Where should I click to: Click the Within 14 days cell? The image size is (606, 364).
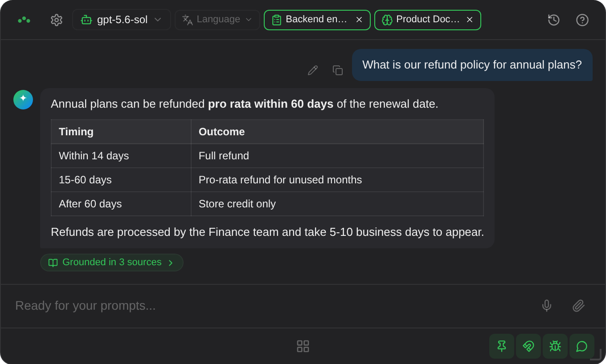[x=121, y=156]
